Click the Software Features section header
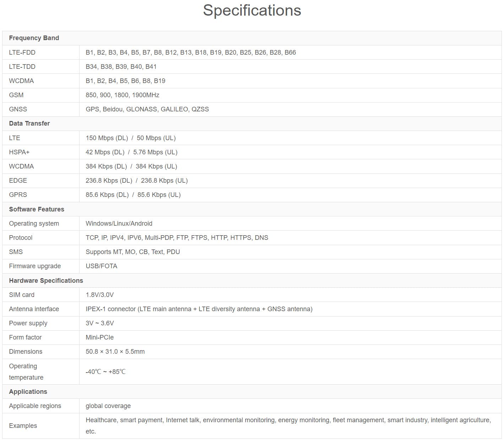This screenshot has width=504, height=441. point(37,209)
